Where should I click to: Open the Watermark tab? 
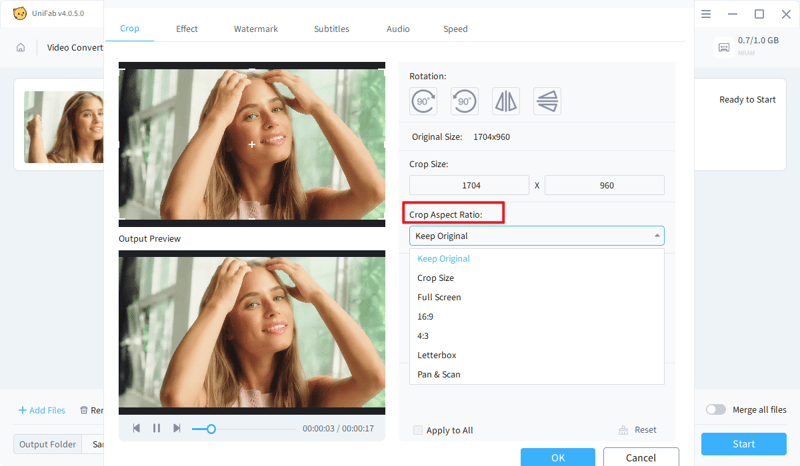256,29
